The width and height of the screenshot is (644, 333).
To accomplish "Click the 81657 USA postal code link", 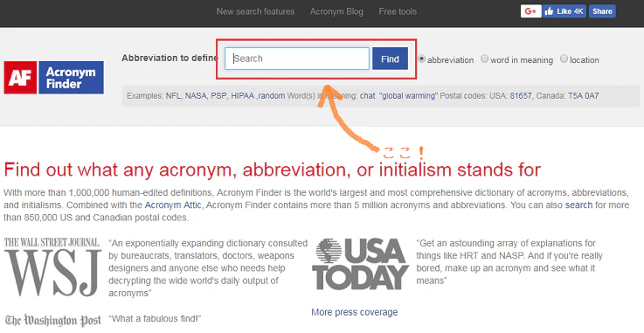I will (521, 96).
